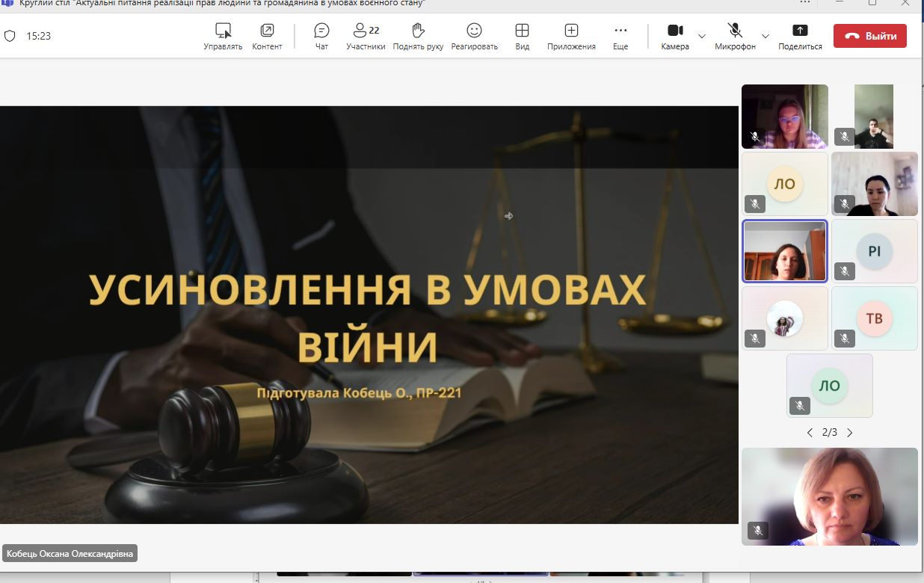Toggle the Микрофон mute state
The image size is (924, 583).
(735, 36)
